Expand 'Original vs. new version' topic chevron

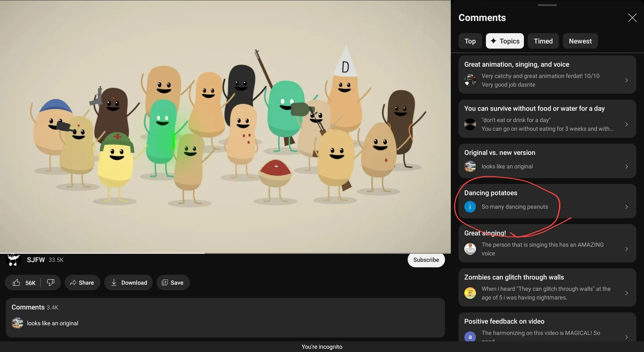pyautogui.click(x=626, y=166)
